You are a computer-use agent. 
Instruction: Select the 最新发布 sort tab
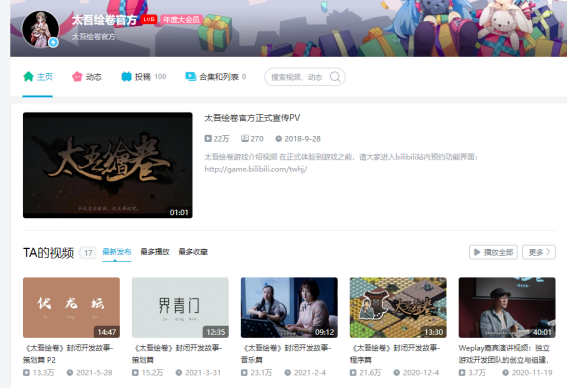click(116, 252)
